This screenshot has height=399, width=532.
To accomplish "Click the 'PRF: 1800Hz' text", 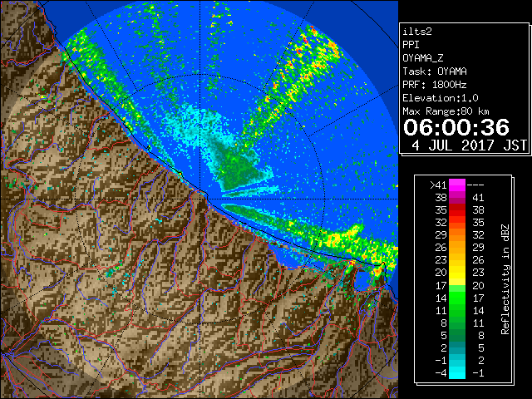I will point(435,85).
